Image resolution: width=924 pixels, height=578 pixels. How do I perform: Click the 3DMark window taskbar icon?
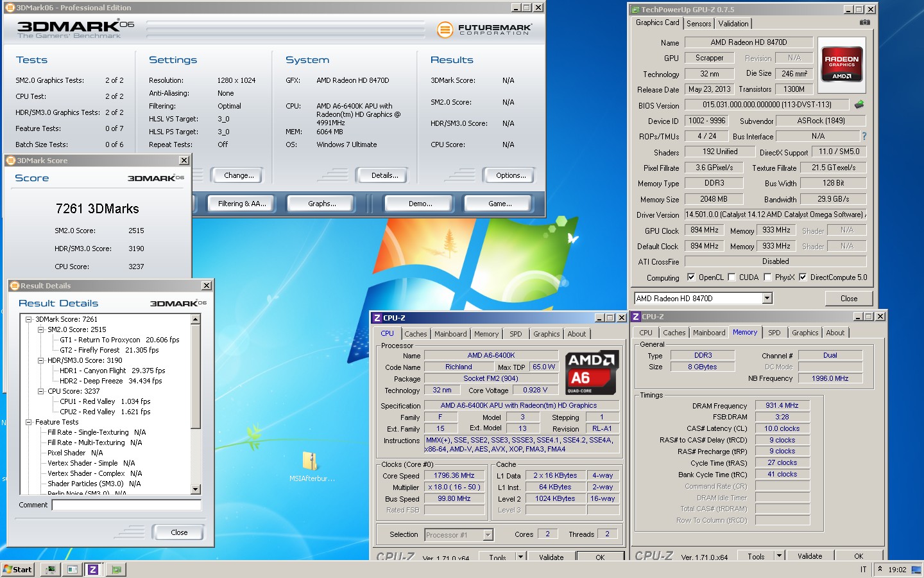click(72, 569)
